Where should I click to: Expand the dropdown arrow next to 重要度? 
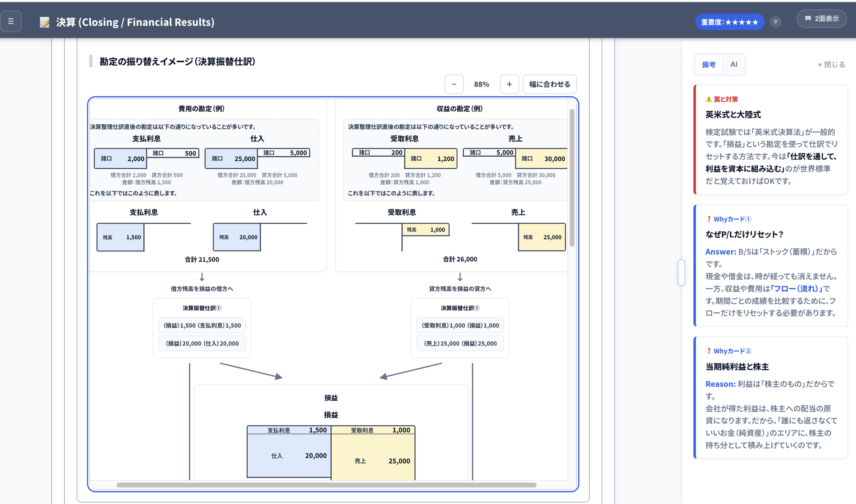pyautogui.click(x=775, y=22)
